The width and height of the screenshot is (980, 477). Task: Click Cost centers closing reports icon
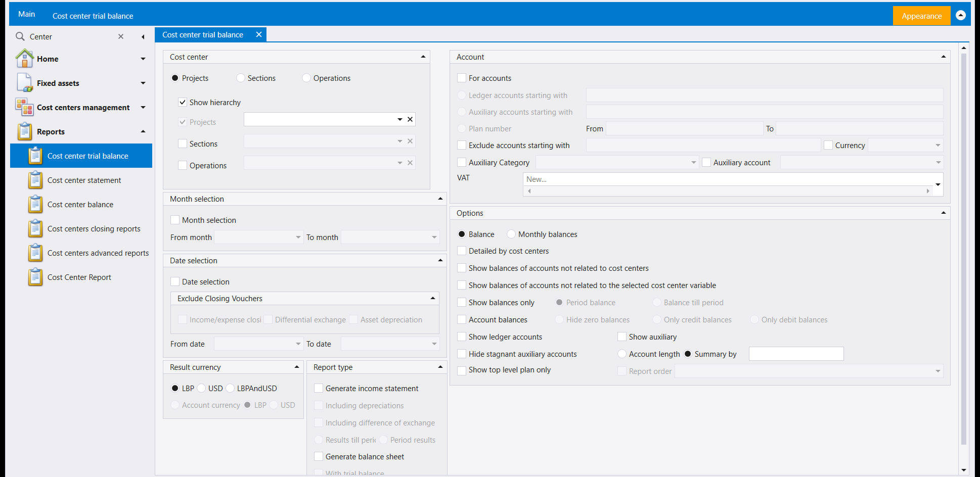pos(35,228)
